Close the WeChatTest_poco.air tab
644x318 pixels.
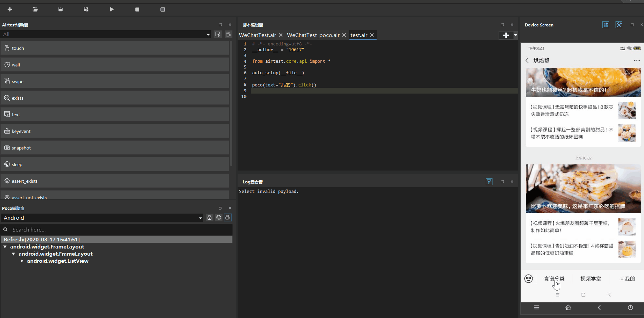coord(344,35)
